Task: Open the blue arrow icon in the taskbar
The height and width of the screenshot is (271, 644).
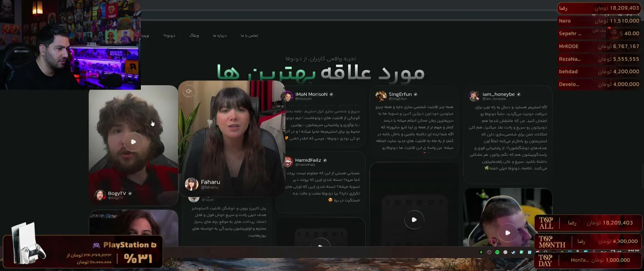Action: point(530,252)
